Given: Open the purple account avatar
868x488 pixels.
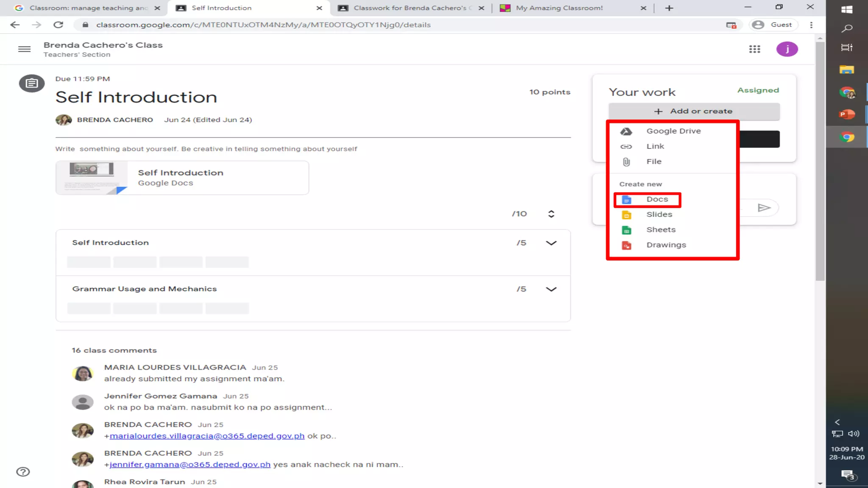Looking at the screenshot, I should [x=787, y=49].
